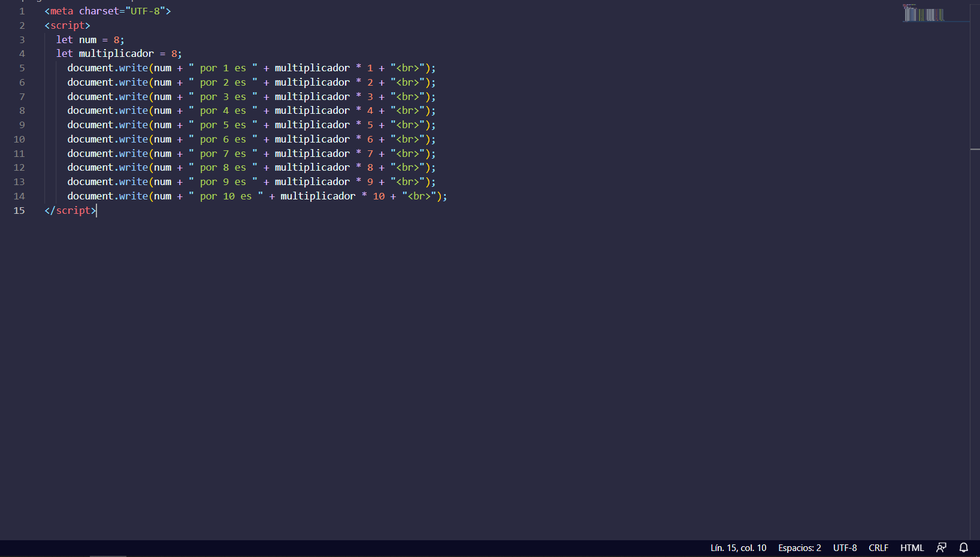Click the string " por 7 es "

[223, 153]
